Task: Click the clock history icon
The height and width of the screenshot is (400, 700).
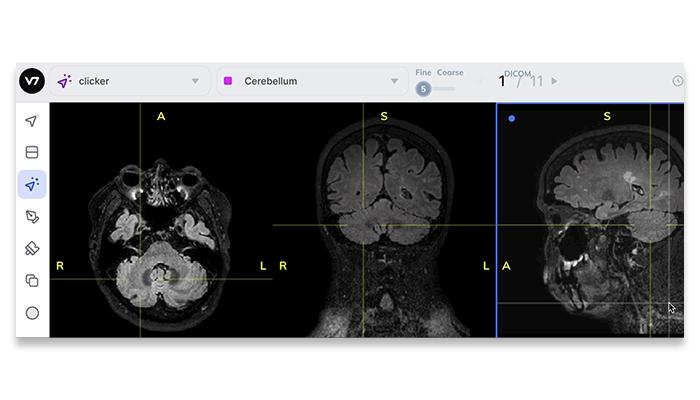Action: 677,81
